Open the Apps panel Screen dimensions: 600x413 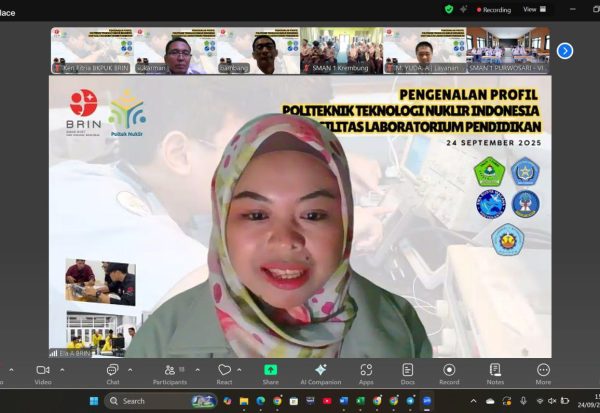pyautogui.click(x=366, y=373)
